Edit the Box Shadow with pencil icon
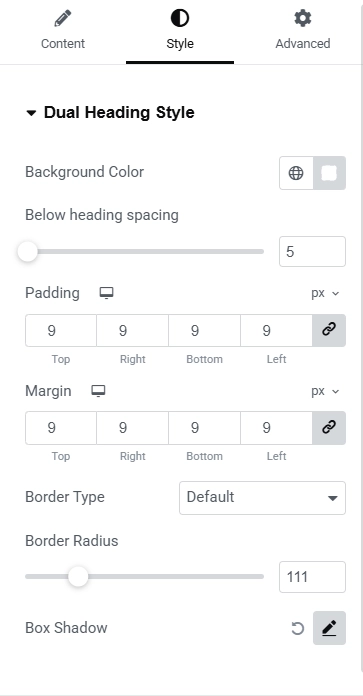The height and width of the screenshot is (696, 363). point(329,628)
